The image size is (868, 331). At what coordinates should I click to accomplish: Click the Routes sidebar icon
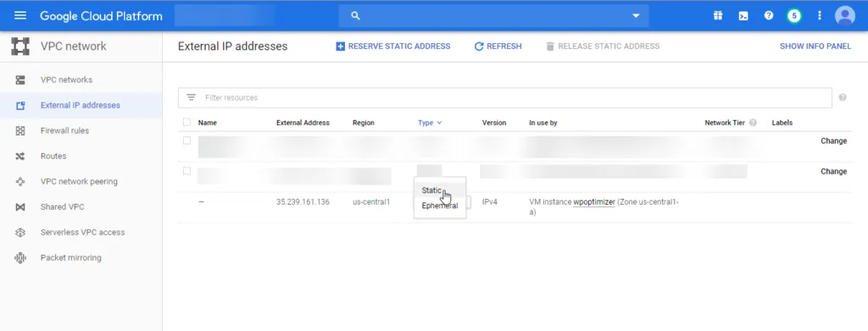[20, 157]
